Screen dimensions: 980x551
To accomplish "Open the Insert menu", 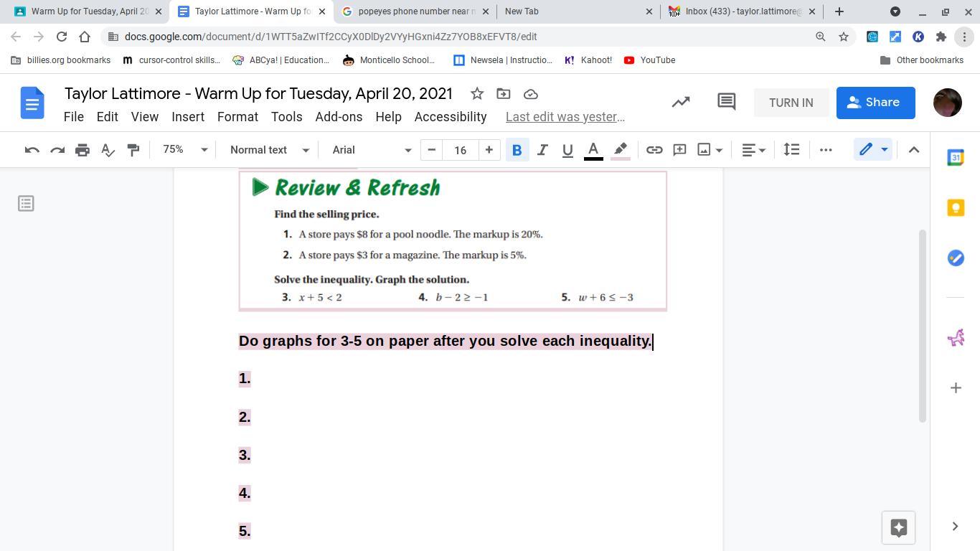I will coord(188,117).
